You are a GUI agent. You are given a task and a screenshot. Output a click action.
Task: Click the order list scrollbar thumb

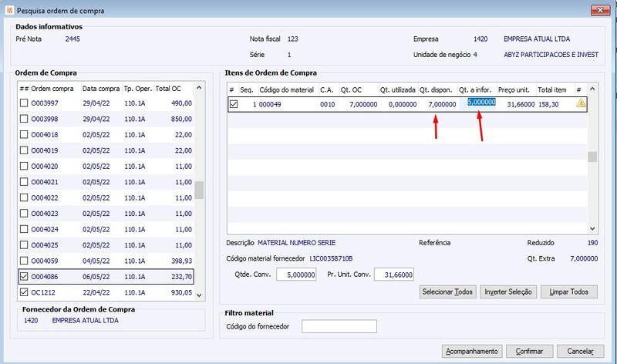pyautogui.click(x=199, y=190)
